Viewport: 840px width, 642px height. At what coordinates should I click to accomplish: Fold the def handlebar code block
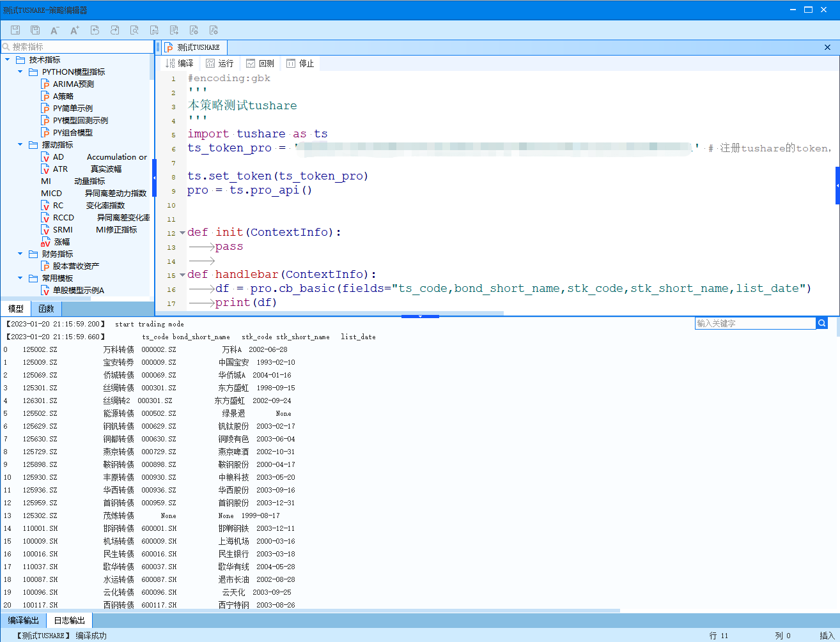click(x=182, y=275)
